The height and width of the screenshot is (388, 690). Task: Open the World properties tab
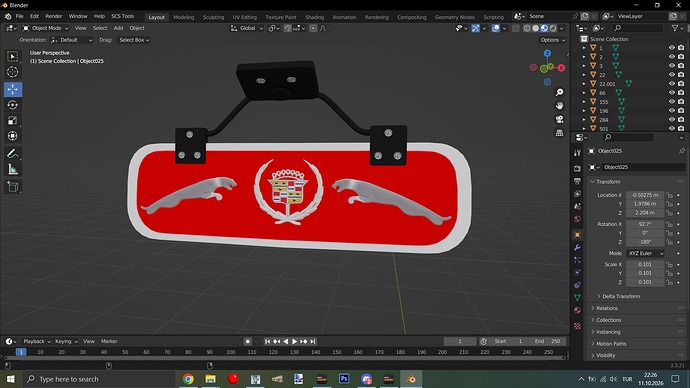(577, 219)
